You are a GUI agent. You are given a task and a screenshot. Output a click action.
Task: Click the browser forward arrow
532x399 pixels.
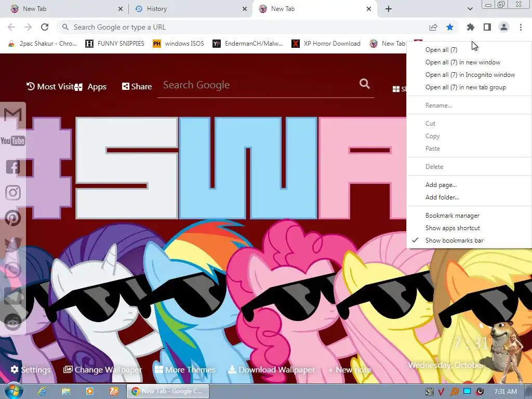pos(28,27)
